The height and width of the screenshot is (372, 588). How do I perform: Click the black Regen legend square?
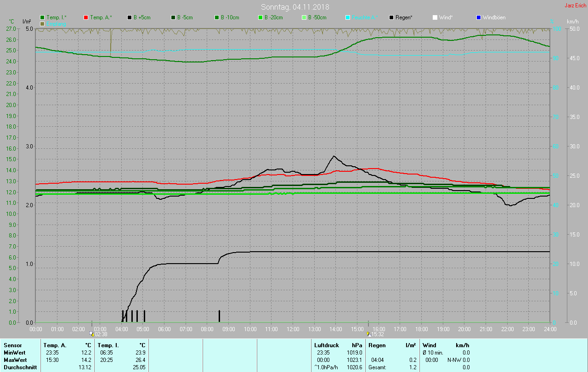coord(391,17)
